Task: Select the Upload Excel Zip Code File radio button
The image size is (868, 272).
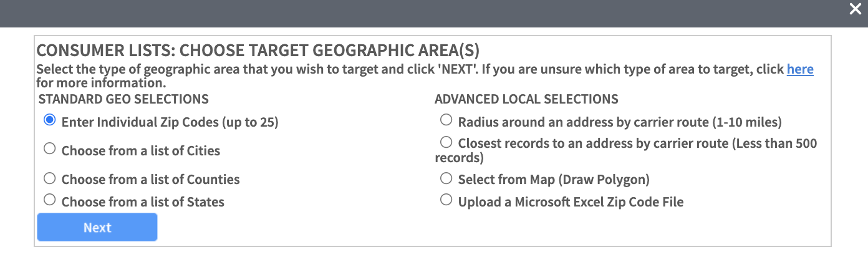Action: point(446,200)
